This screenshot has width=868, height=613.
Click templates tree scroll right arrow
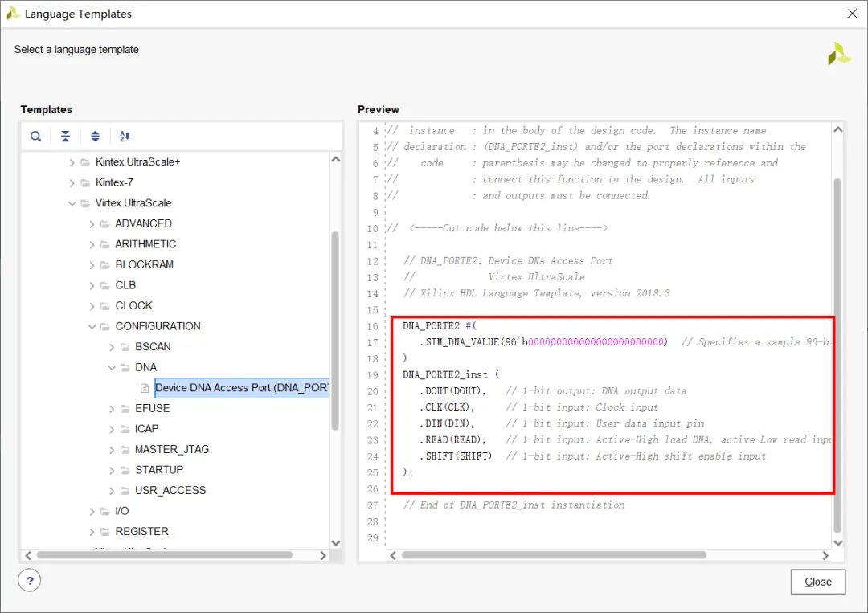(323, 555)
